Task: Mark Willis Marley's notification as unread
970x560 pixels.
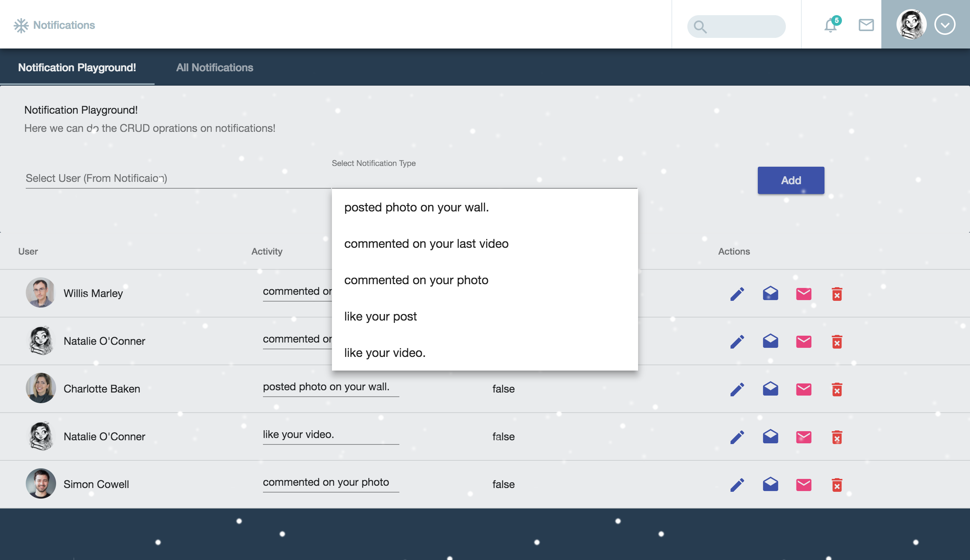Action: tap(803, 294)
